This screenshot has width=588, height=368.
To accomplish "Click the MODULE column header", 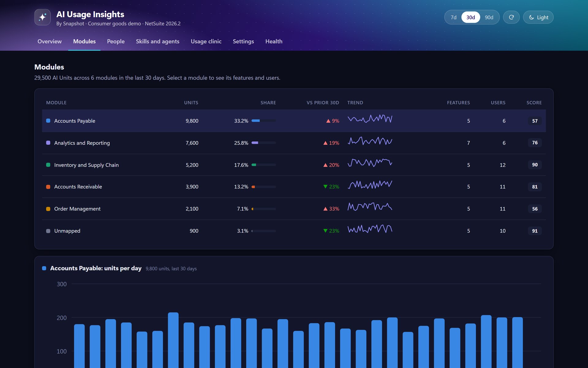I will [x=56, y=103].
